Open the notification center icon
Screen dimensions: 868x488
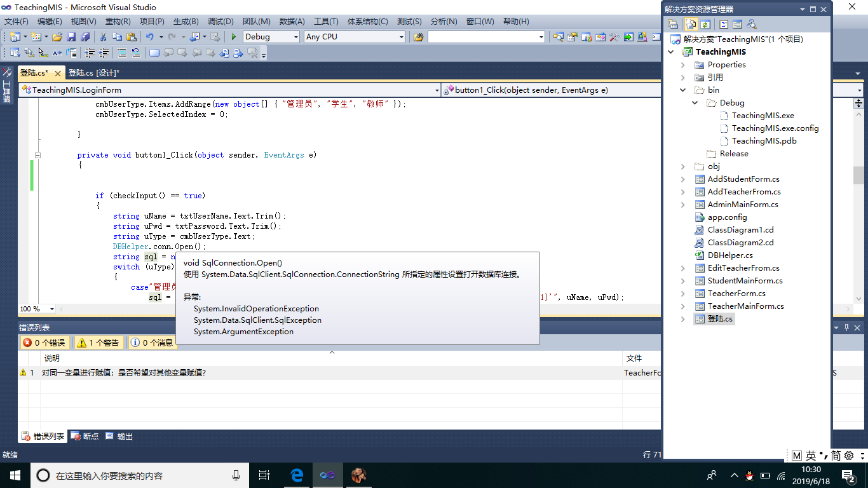(848, 475)
